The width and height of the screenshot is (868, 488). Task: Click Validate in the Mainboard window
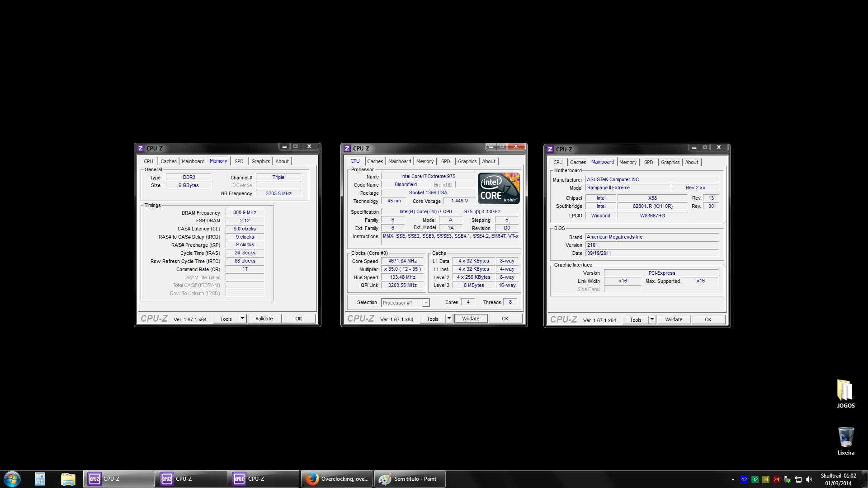coord(674,319)
